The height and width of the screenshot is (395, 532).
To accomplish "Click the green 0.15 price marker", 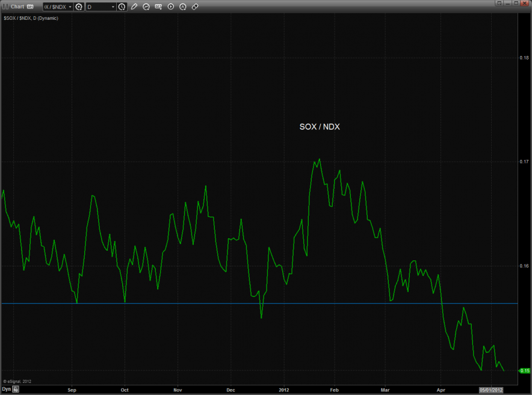I will point(524,370).
